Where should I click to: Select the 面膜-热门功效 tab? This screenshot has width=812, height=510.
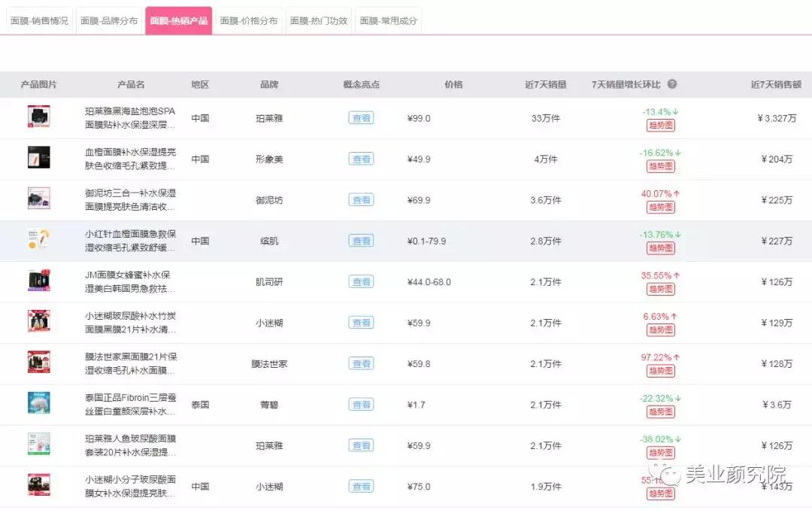point(319,20)
